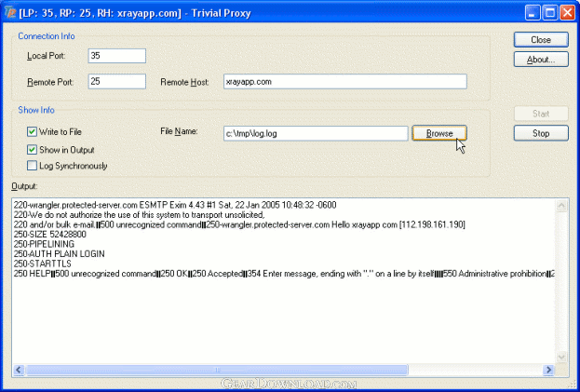Stop the proxy with Stop button

click(541, 133)
